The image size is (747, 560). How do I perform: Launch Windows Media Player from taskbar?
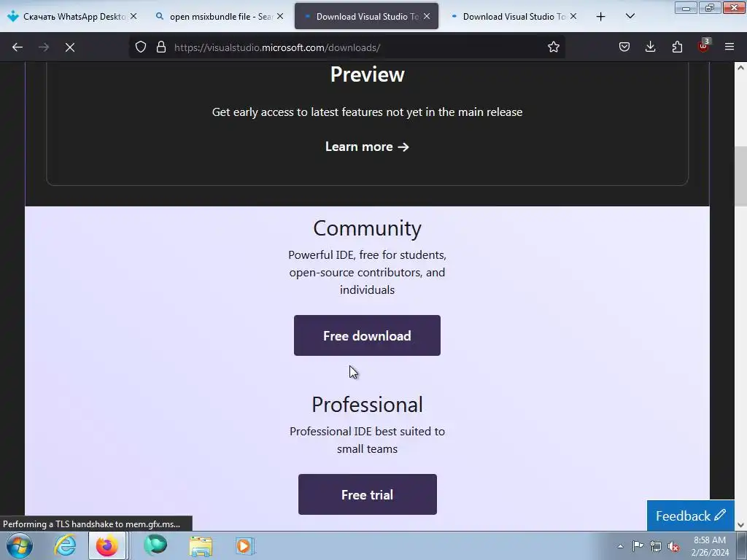tap(245, 545)
